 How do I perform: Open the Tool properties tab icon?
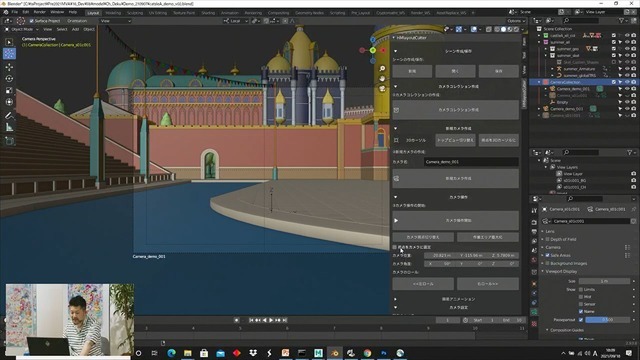point(534,211)
